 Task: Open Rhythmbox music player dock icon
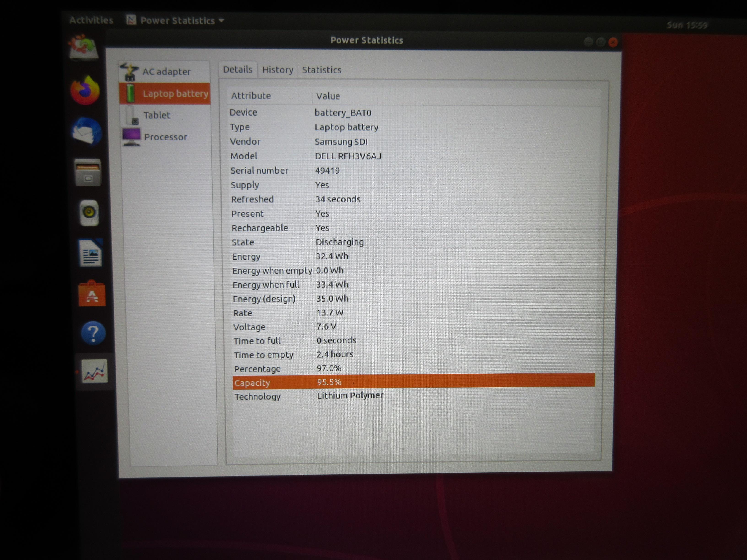coord(89,213)
